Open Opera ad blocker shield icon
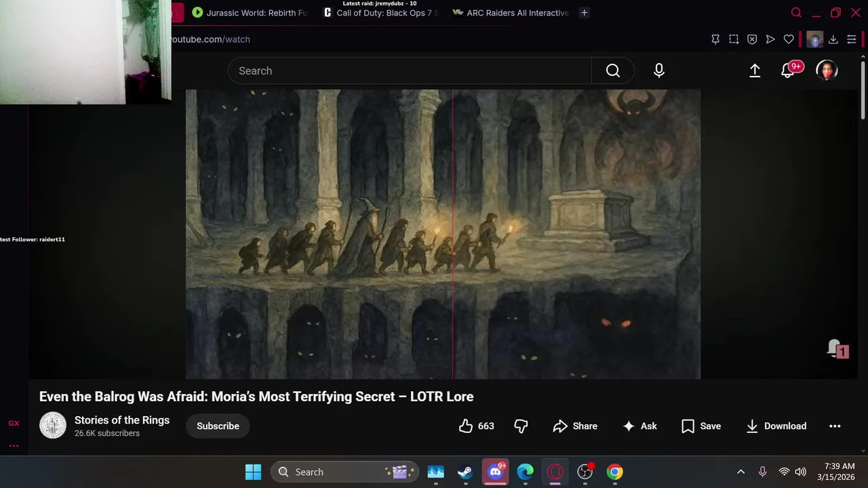Image resolution: width=868 pixels, height=488 pixels. click(x=752, y=39)
